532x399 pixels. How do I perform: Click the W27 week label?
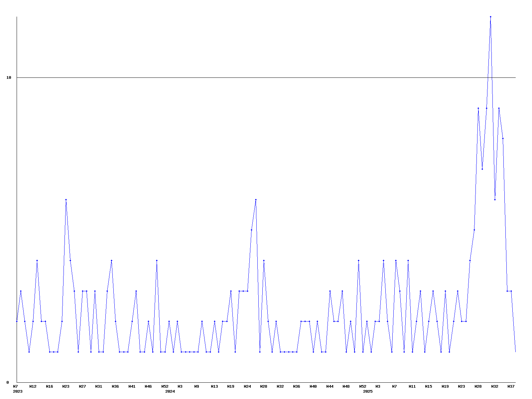[x=82, y=386]
